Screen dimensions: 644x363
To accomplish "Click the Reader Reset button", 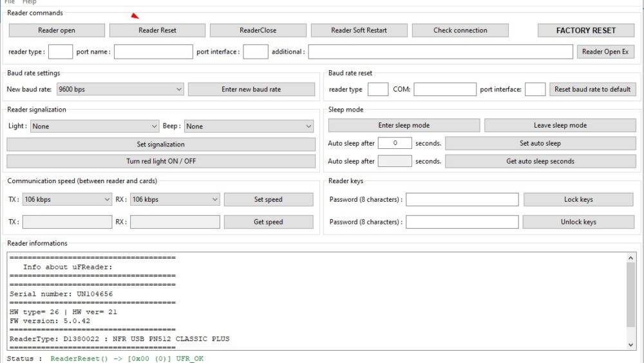I will pyautogui.click(x=157, y=30).
